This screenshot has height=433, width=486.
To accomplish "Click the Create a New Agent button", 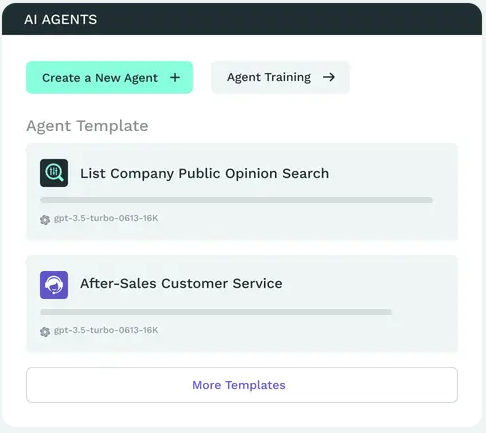I will click(109, 77).
